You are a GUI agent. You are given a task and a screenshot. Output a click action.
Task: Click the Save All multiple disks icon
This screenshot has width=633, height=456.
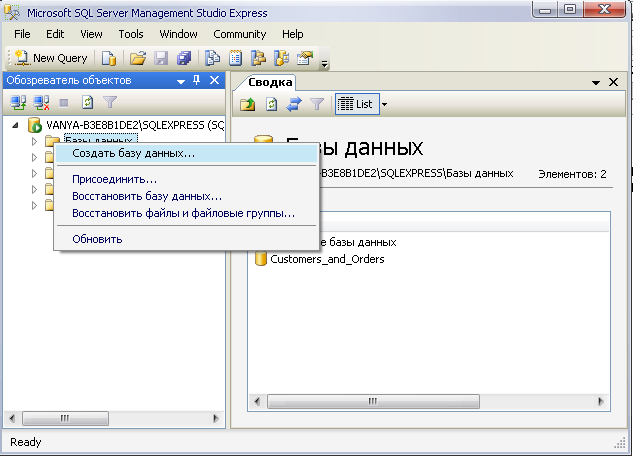[x=184, y=58]
